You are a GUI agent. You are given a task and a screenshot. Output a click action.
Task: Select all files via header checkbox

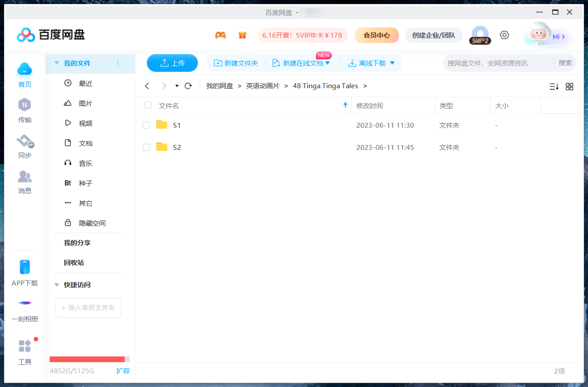(147, 105)
